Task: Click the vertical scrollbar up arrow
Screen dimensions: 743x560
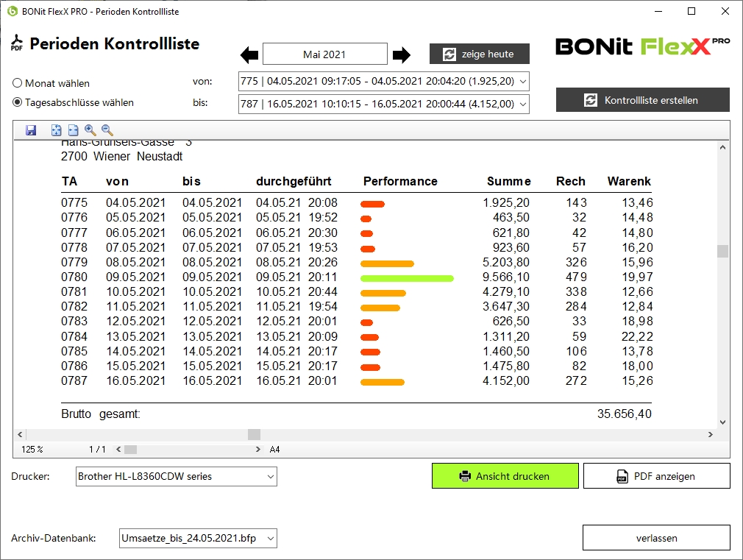Action: point(722,147)
